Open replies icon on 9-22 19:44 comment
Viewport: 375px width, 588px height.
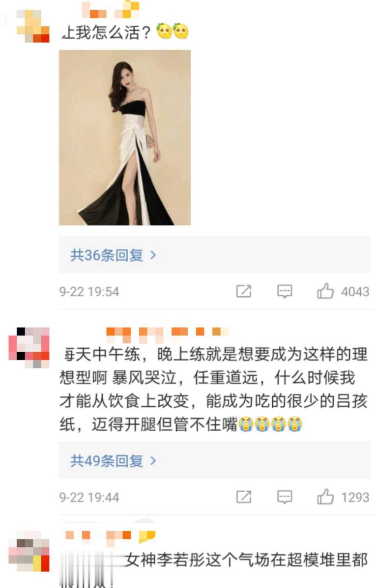click(x=285, y=497)
